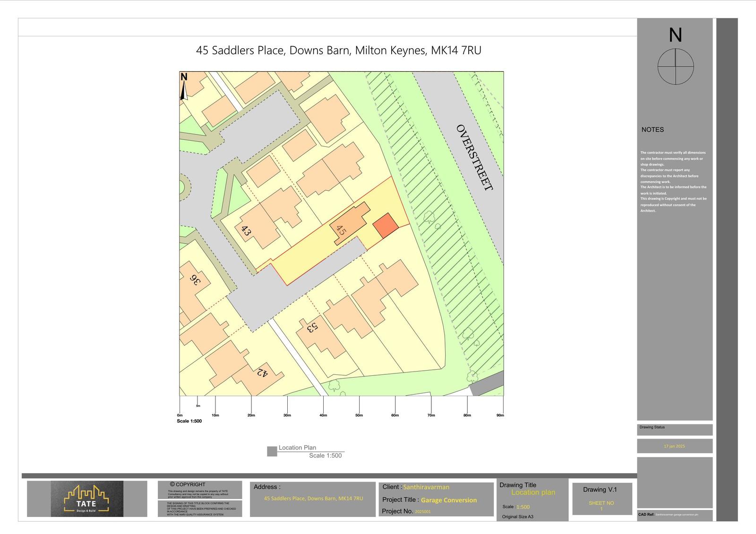Click the Drawing V.1 label
Screen dimensions: 756x534
click(x=600, y=490)
